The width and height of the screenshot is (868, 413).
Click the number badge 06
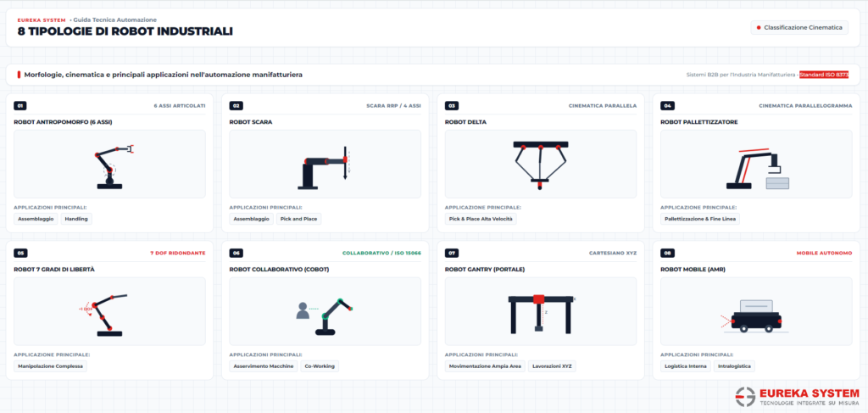(236, 253)
